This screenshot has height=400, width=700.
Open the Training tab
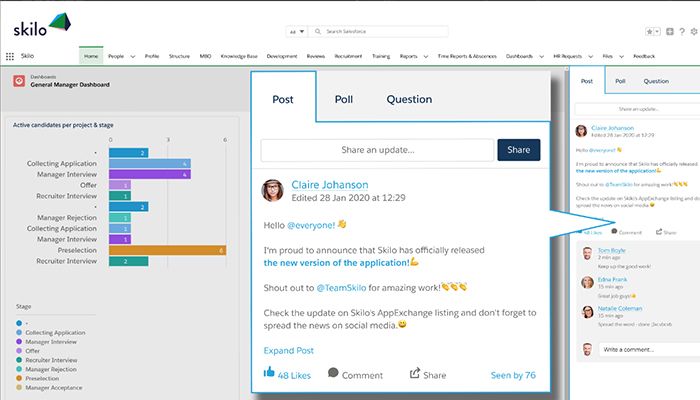coord(381,56)
